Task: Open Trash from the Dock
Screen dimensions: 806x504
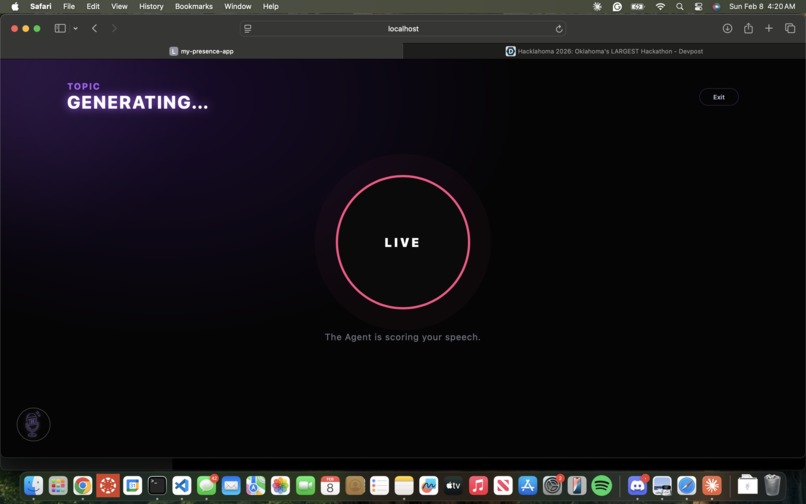Action: 772,485
